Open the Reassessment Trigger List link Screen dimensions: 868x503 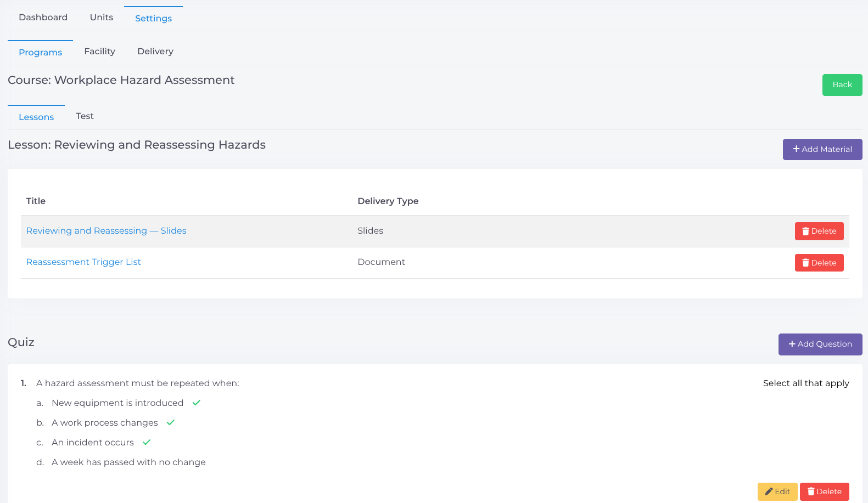[x=83, y=262]
